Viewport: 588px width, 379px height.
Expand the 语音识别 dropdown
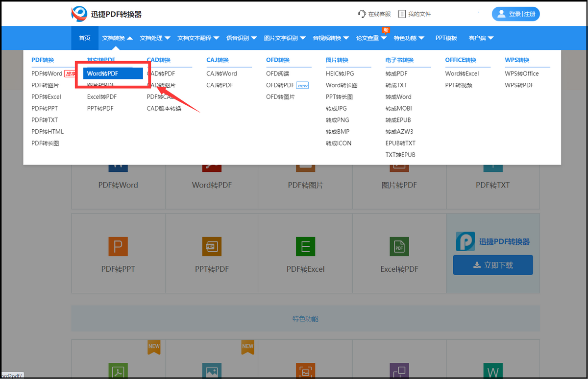pyautogui.click(x=241, y=38)
